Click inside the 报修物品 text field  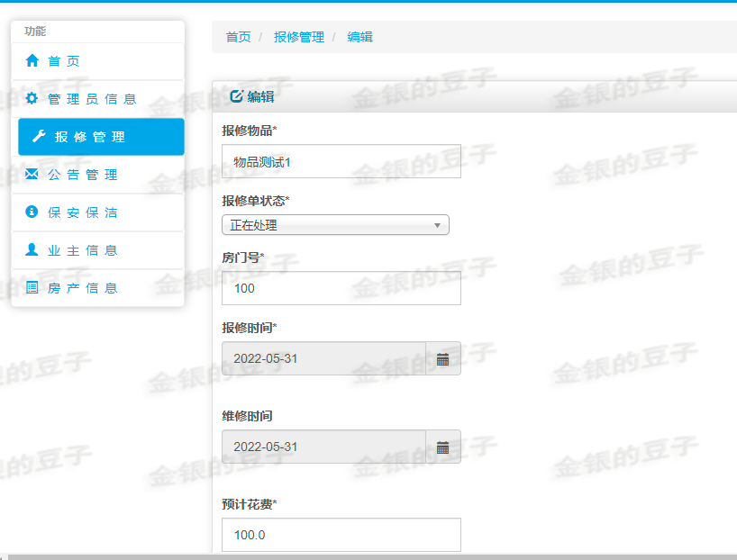coord(341,161)
